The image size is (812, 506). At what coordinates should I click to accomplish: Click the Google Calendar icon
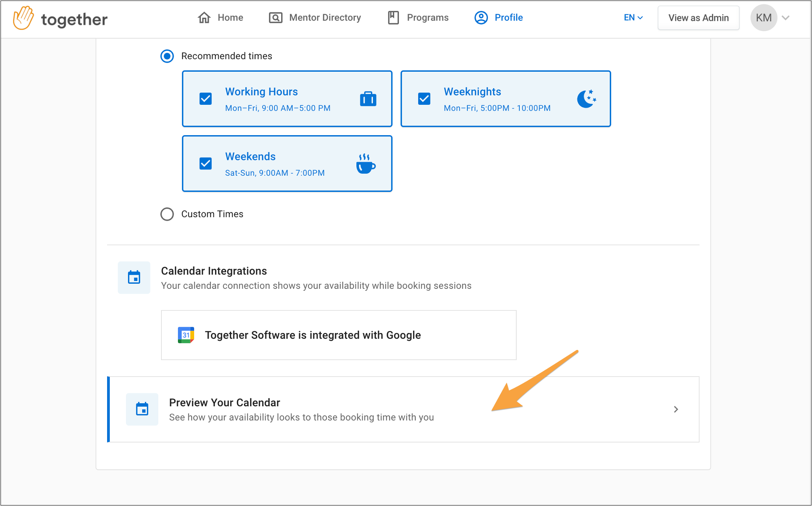(x=186, y=335)
